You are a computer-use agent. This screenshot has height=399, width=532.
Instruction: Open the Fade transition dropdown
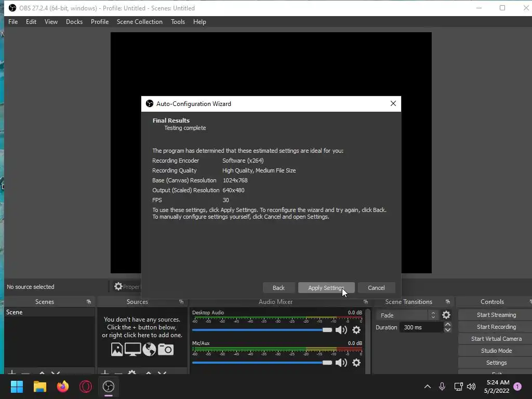point(406,315)
